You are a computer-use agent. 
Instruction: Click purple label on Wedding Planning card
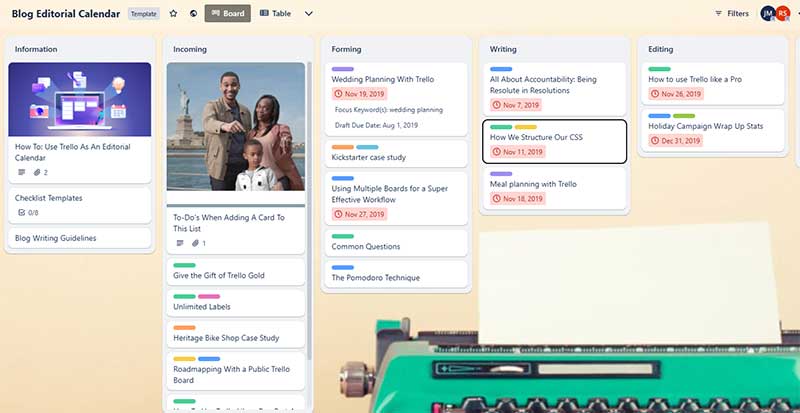pyautogui.click(x=342, y=69)
